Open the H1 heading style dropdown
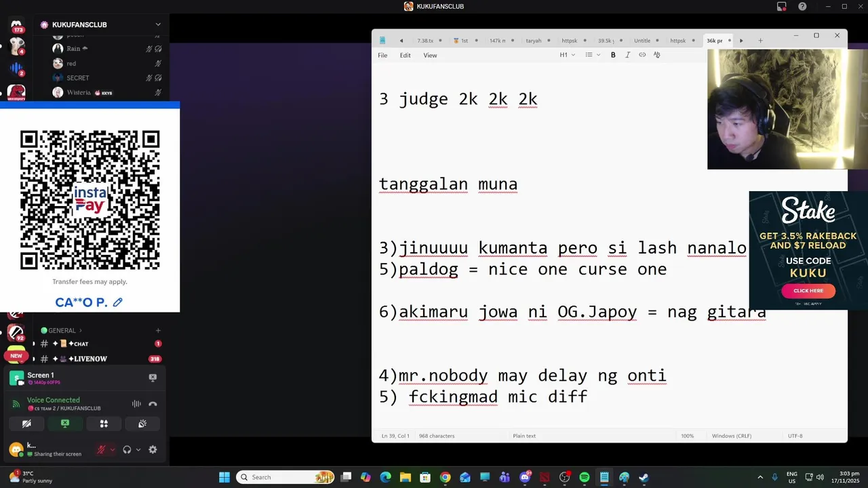The width and height of the screenshot is (868, 488). point(567,55)
